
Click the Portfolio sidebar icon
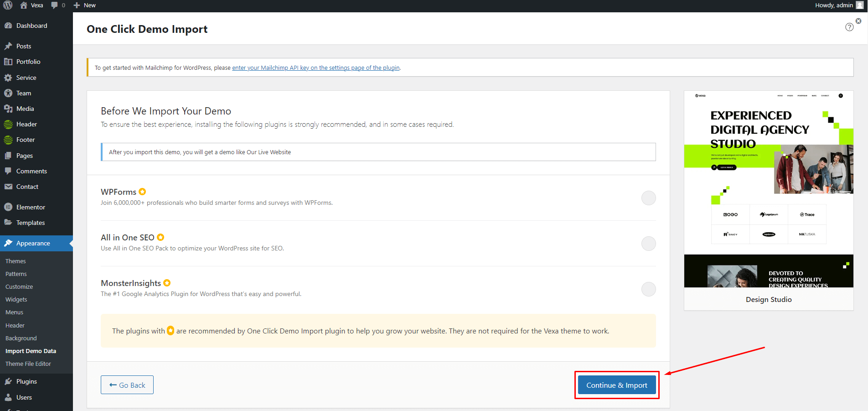(8, 62)
